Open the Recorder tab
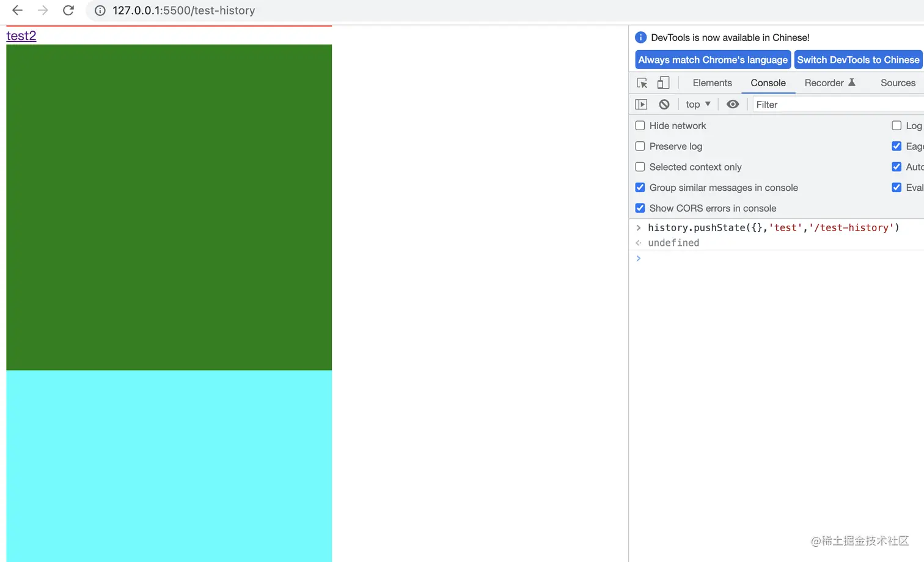This screenshot has width=924, height=562. 824,83
